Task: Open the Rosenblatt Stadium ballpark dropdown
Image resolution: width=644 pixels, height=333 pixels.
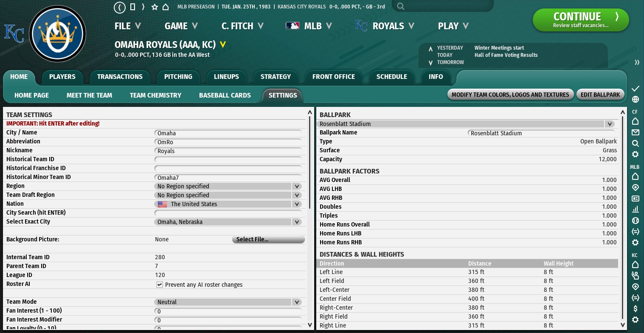Action: (x=610, y=124)
